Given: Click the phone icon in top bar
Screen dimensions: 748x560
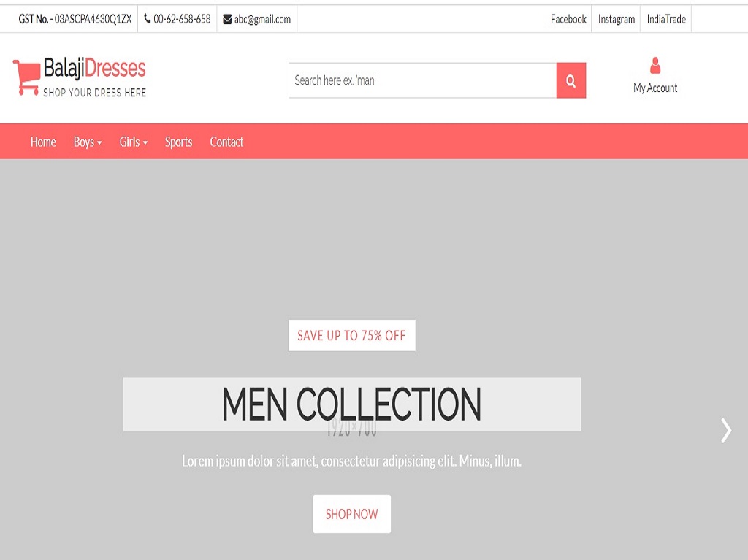Looking at the screenshot, I should pos(148,19).
